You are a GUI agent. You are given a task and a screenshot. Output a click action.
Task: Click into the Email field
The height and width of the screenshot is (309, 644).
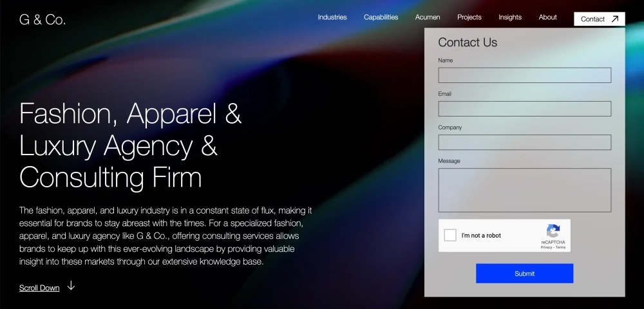524,109
